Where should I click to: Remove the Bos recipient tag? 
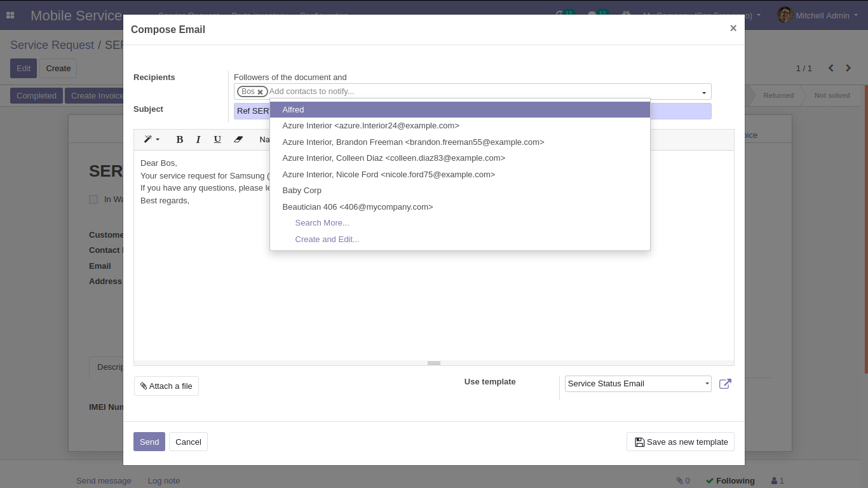(x=260, y=92)
